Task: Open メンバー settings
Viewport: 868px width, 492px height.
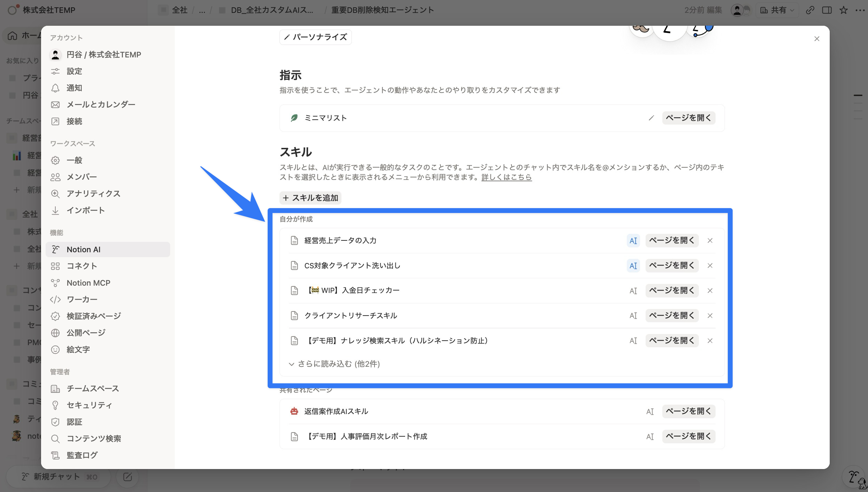Action: tap(108, 177)
